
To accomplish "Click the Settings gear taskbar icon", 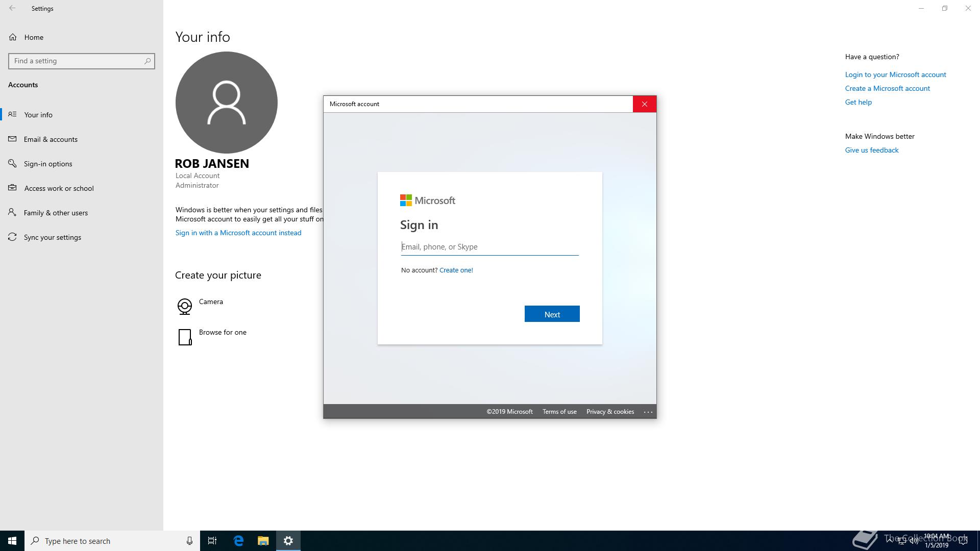I will pyautogui.click(x=288, y=541).
